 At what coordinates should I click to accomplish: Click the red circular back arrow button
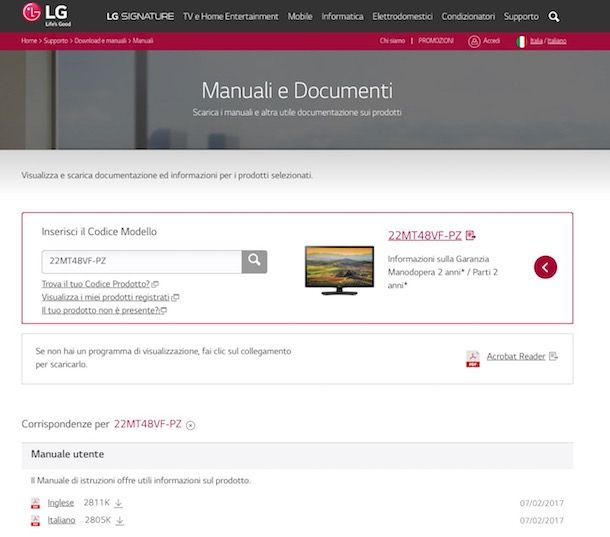coord(545,267)
